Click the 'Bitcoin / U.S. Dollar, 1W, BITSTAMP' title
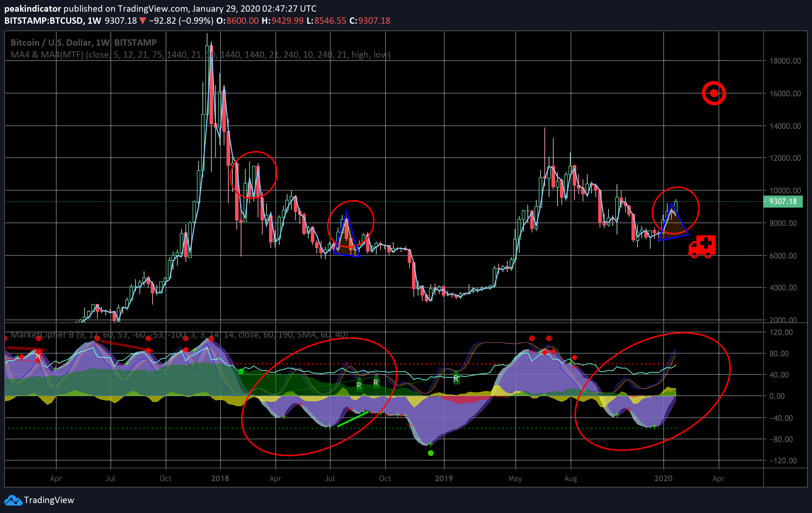 [84, 43]
